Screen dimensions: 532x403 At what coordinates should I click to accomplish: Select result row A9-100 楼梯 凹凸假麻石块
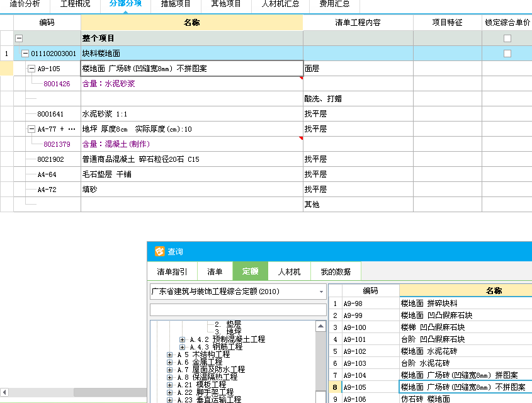coord(430,327)
